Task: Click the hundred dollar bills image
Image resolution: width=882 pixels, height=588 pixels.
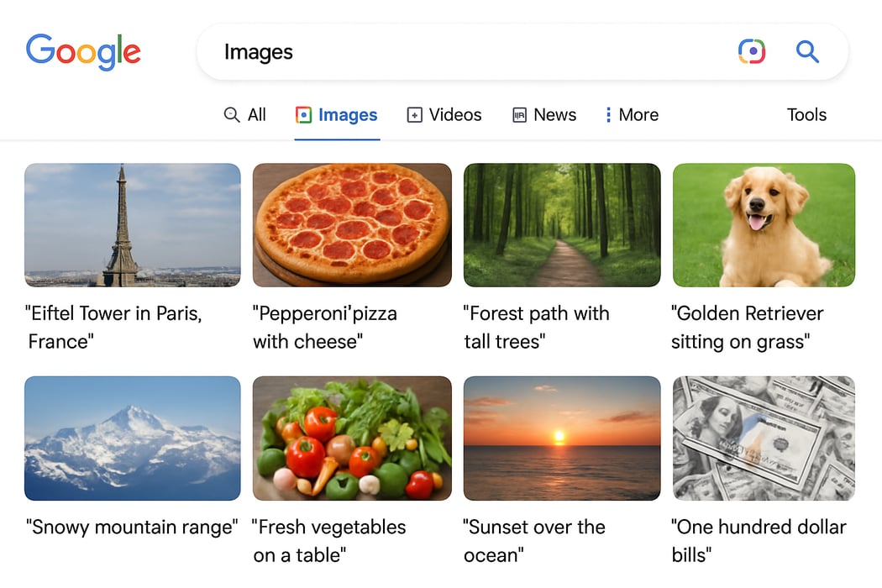Action: [764, 438]
